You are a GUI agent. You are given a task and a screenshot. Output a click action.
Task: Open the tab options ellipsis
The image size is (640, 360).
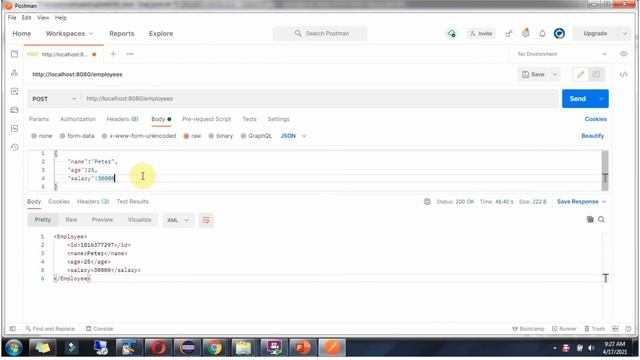click(130, 54)
